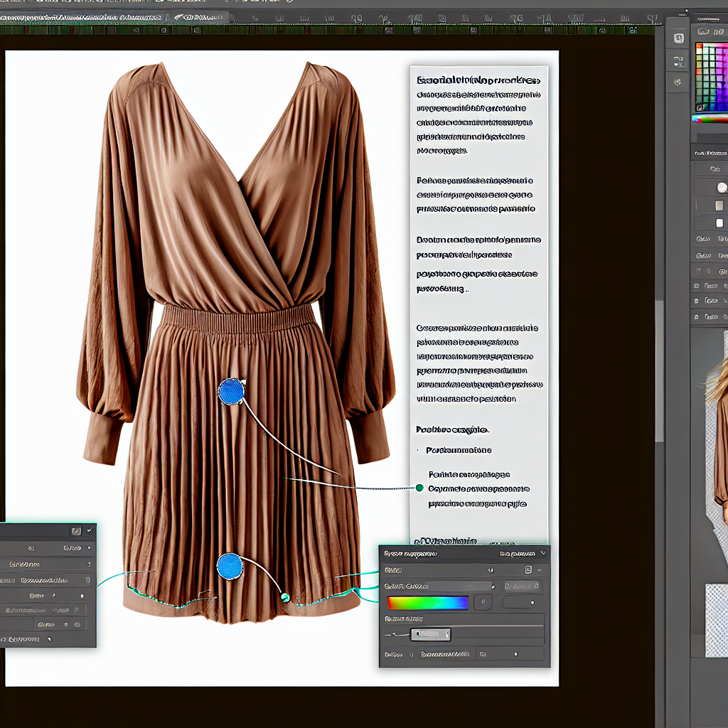The width and height of the screenshot is (728, 728).
Task: Click the title tab of the bottom-right color panel
Action: (x=410, y=552)
